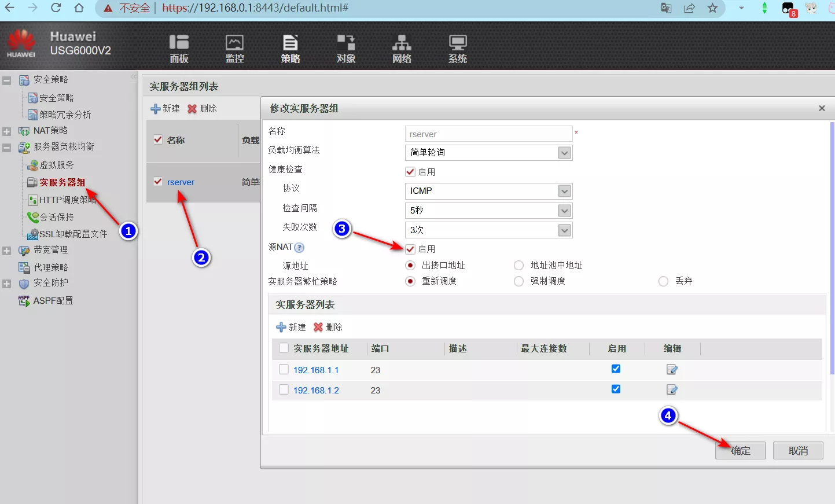This screenshot has height=504, width=835.
Task: Click browser refresh icon
Action: (x=56, y=8)
